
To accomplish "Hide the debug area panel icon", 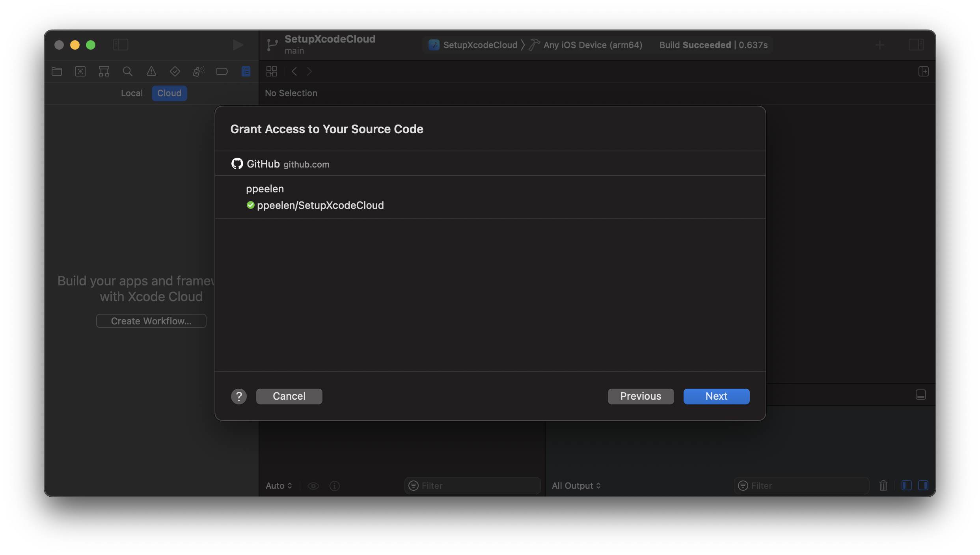I will [x=921, y=395].
